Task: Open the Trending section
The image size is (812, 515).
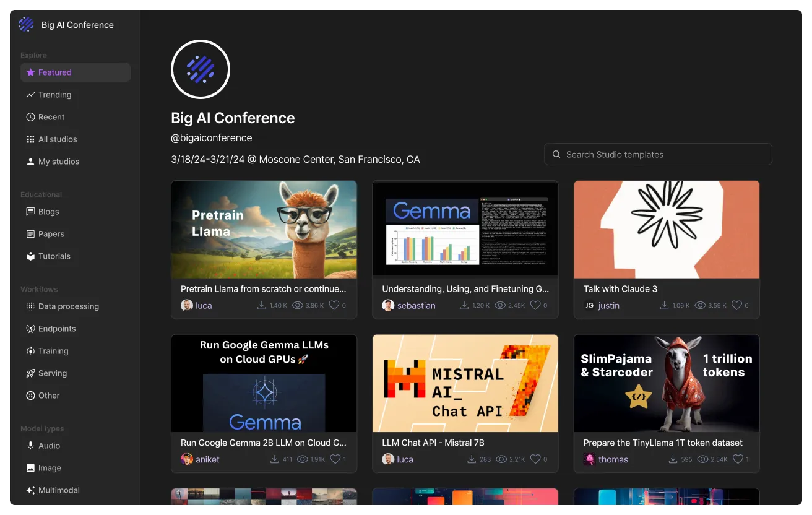Action: point(76,95)
